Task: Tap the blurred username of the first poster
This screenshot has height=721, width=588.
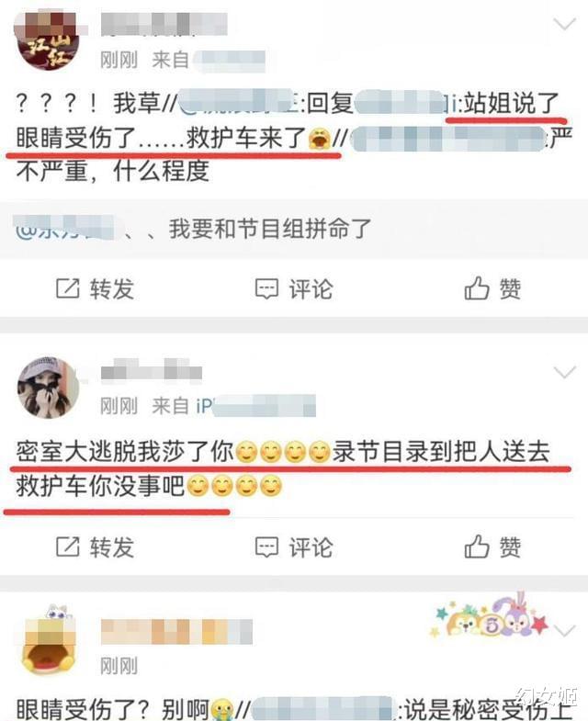Action: point(164,24)
